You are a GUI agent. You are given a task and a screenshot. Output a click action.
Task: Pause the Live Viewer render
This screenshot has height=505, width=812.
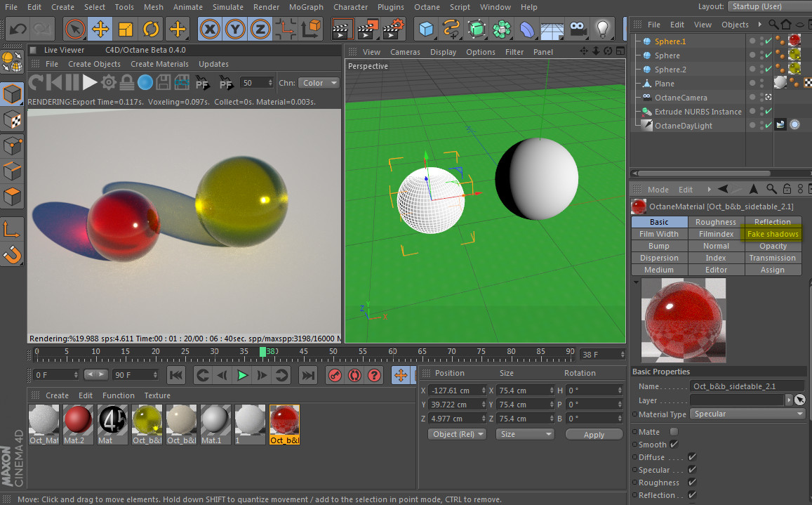(72, 82)
